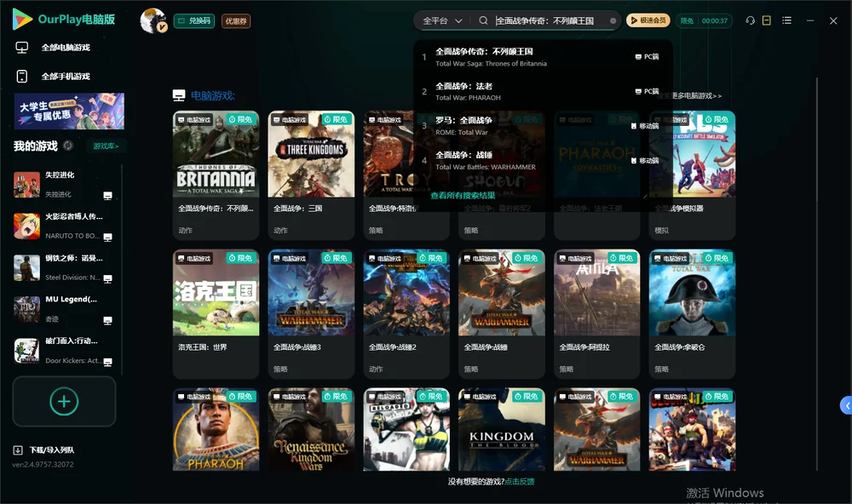This screenshot has height=504, width=852.
Task: Select Door Kickers game in list
Action: (x=64, y=351)
